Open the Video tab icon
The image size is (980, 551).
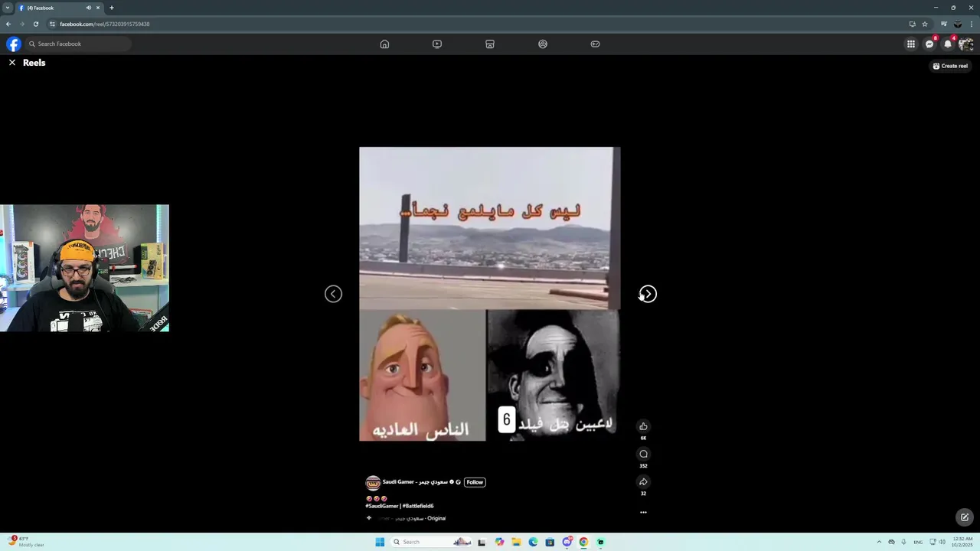point(437,44)
